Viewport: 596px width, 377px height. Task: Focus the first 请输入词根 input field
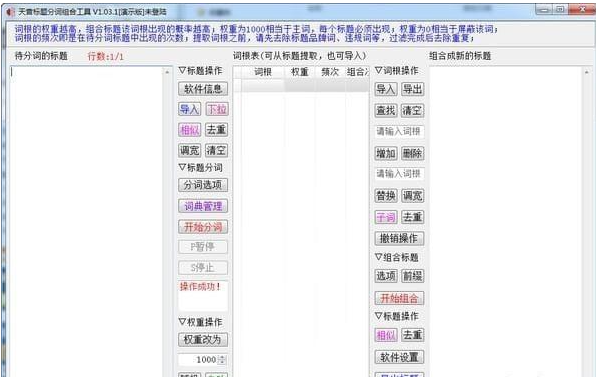[399, 131]
